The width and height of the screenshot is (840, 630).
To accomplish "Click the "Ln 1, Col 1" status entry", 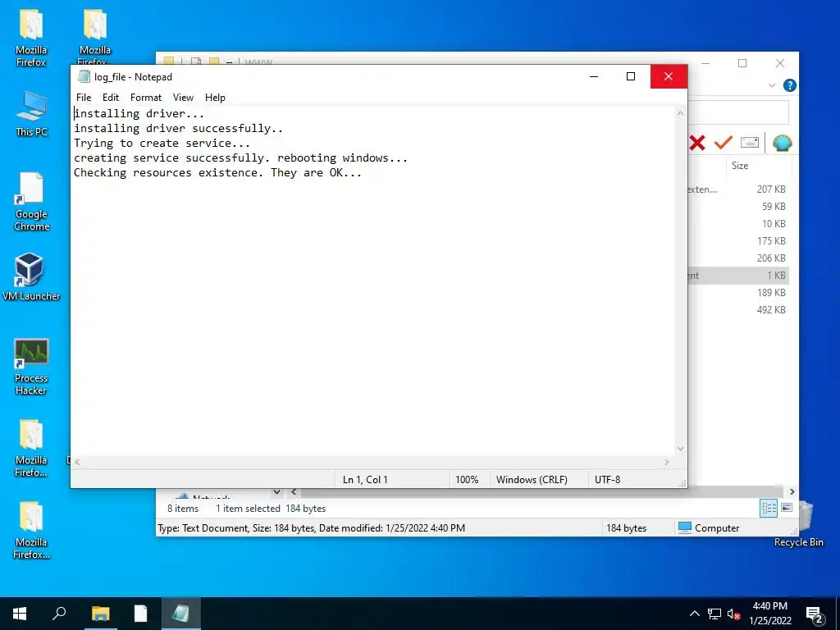I will tap(365, 479).
